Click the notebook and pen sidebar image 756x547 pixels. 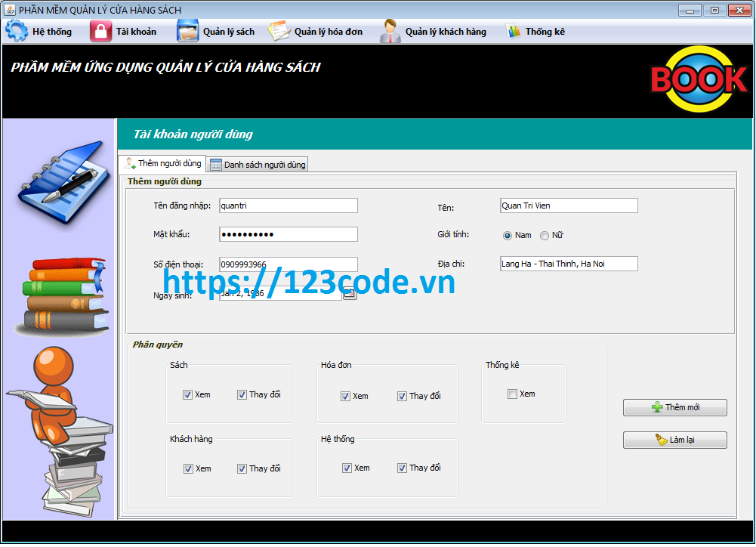[60, 181]
